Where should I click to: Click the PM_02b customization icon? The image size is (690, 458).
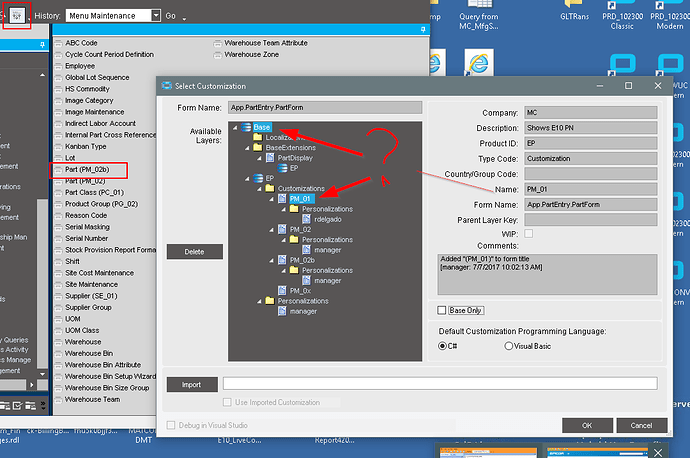282,260
